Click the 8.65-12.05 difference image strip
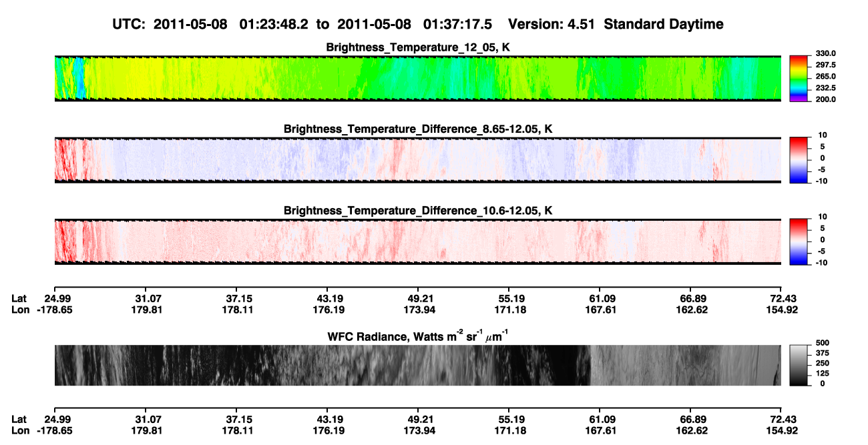 (418, 159)
